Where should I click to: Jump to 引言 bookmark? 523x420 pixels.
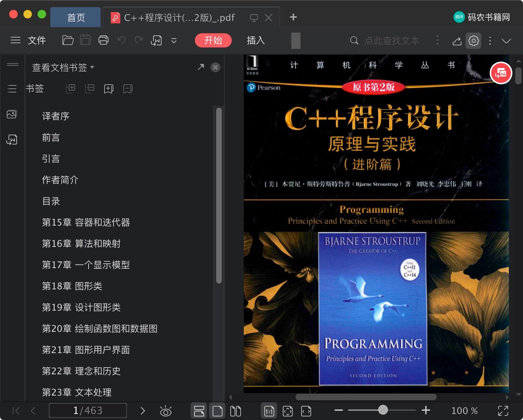pos(51,159)
